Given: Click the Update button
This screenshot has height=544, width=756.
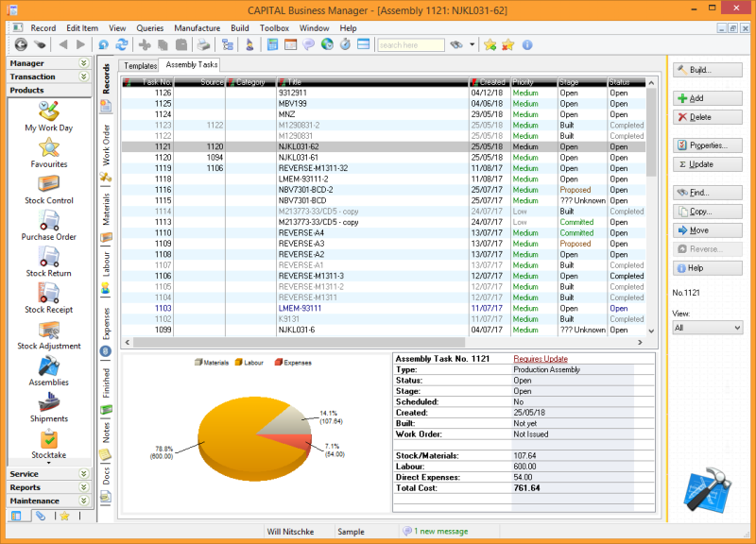Looking at the screenshot, I should tap(707, 164).
